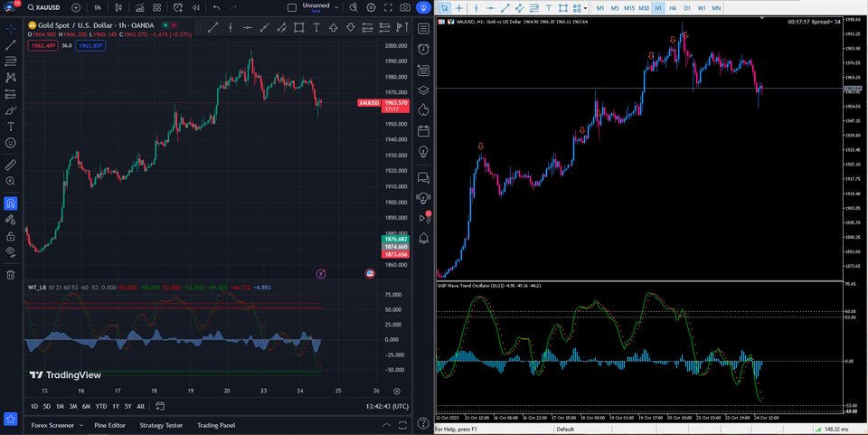Viewport: 868px width, 435px height.
Task: Click the blue 1963.850 buy price box
Action: (90, 45)
